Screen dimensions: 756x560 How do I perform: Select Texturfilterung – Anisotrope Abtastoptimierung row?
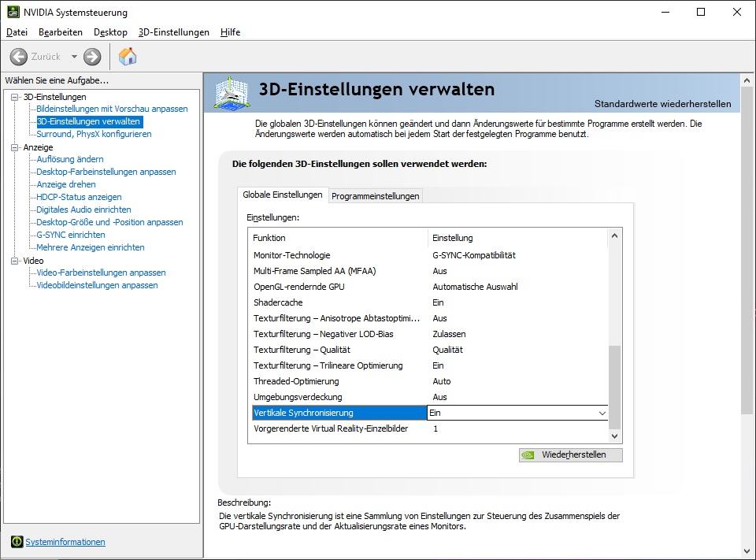pos(430,318)
